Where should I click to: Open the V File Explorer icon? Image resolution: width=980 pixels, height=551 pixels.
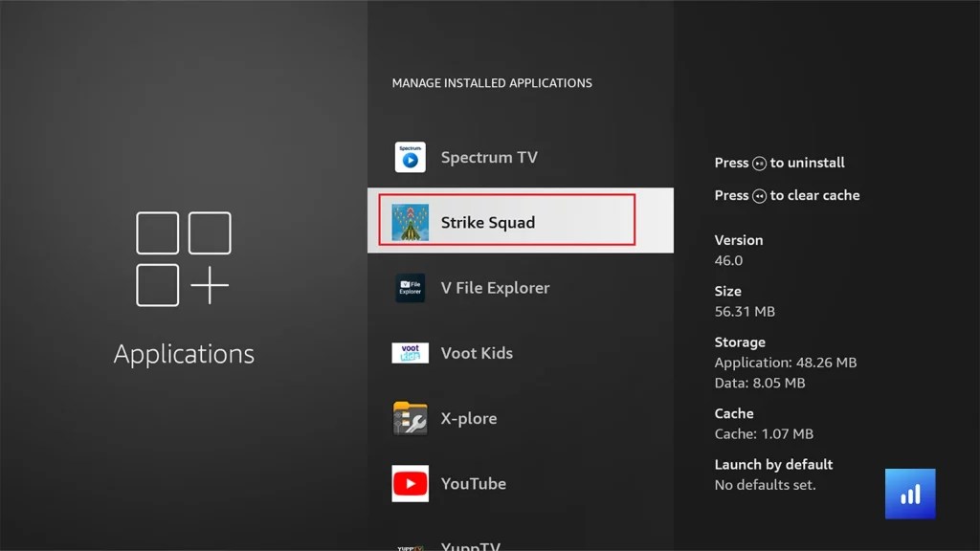(410, 287)
